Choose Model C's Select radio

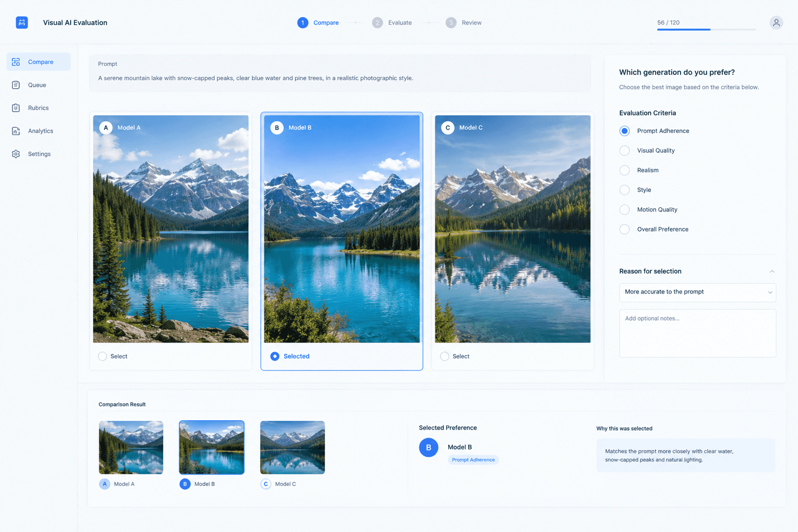tap(445, 356)
